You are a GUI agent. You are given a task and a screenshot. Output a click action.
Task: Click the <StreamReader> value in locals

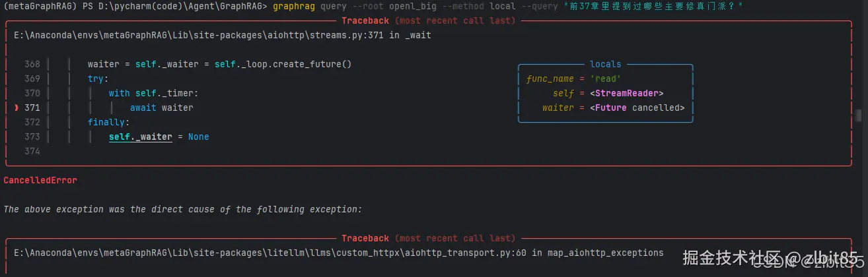click(626, 93)
